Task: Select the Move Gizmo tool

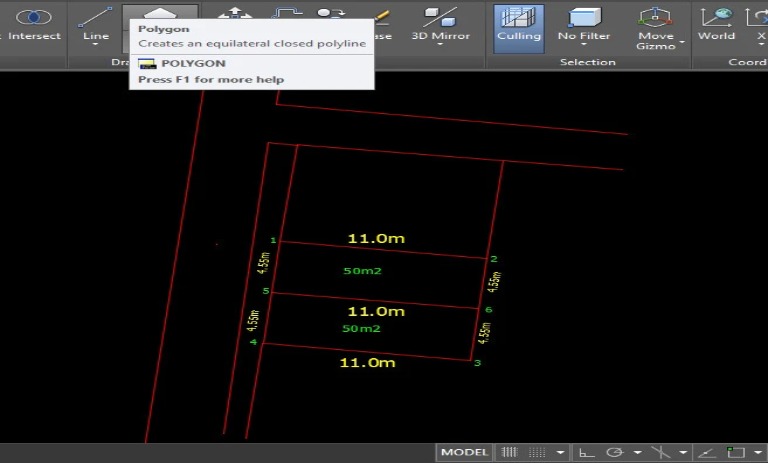Action: coord(655,28)
